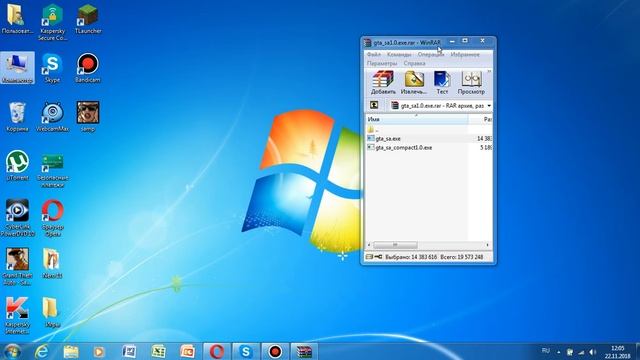Open Windows Explorer from the taskbar
The width and height of the screenshot is (640, 360).
pyautogui.click(x=71, y=351)
